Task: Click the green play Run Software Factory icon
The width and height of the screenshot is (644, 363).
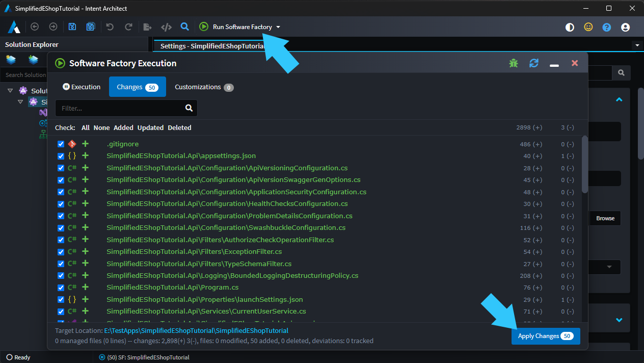Action: click(204, 27)
